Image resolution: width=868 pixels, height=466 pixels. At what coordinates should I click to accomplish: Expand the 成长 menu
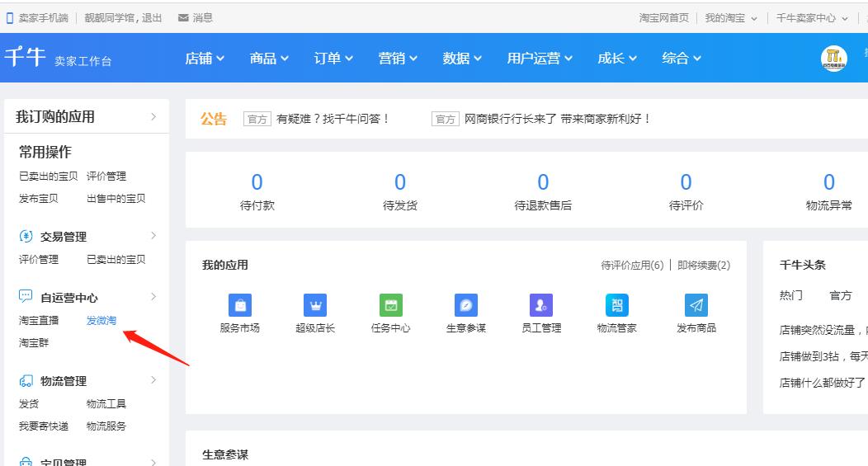pos(617,58)
